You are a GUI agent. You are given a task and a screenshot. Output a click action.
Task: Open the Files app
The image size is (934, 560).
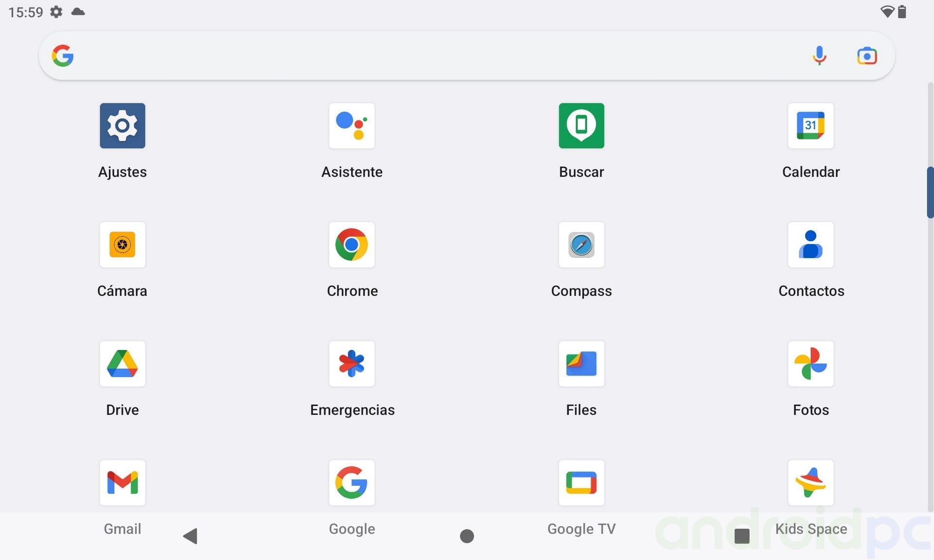point(581,364)
